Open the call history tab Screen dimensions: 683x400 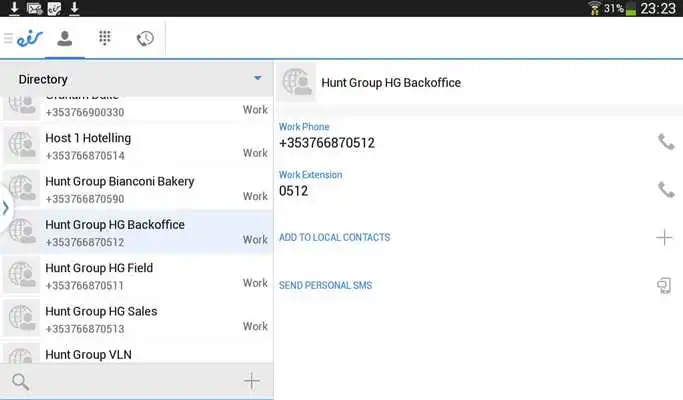(x=145, y=39)
